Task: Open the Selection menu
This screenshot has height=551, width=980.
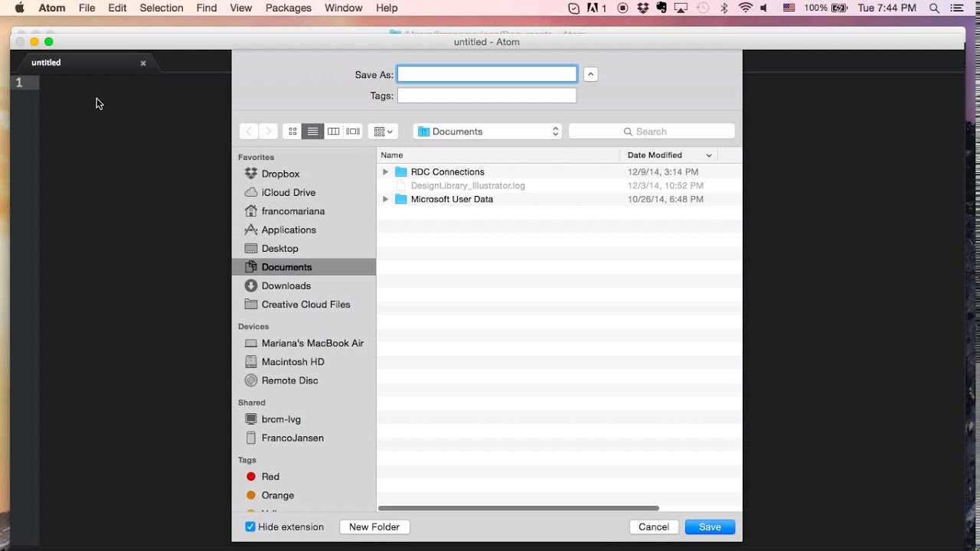Action: click(162, 8)
